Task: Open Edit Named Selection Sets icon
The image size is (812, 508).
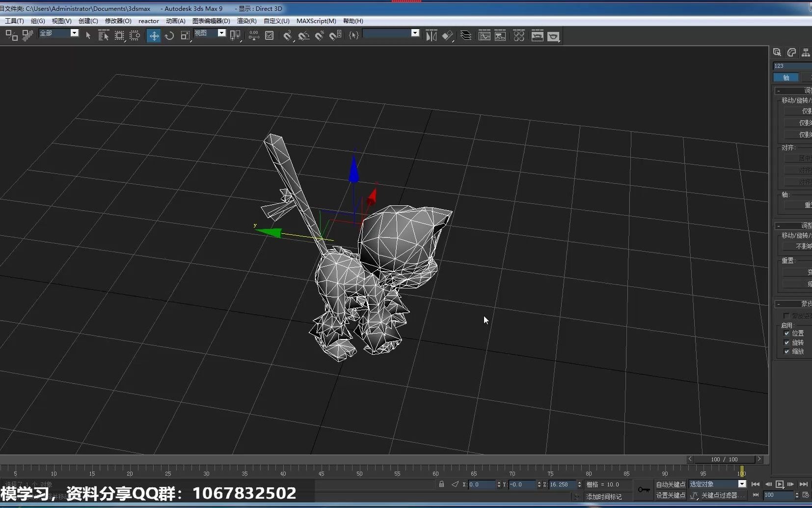Action: tap(353, 35)
